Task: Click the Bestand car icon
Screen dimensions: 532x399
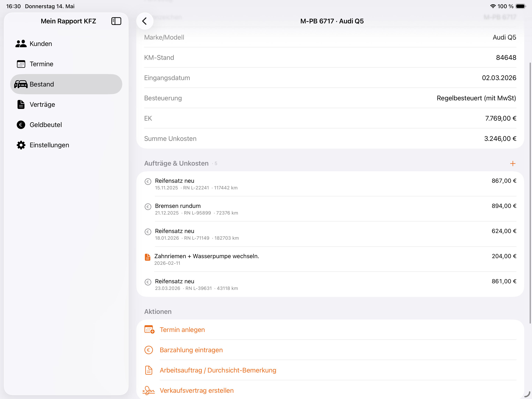Action: (21, 84)
